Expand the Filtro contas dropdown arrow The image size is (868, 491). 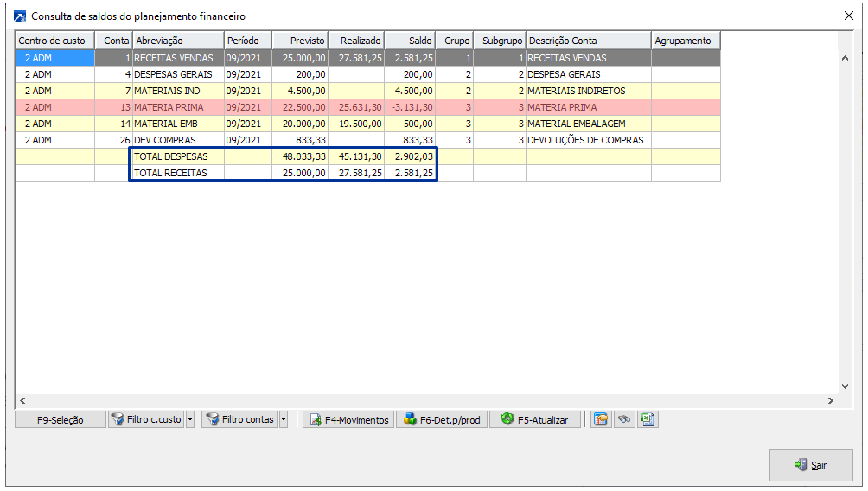pos(283,419)
